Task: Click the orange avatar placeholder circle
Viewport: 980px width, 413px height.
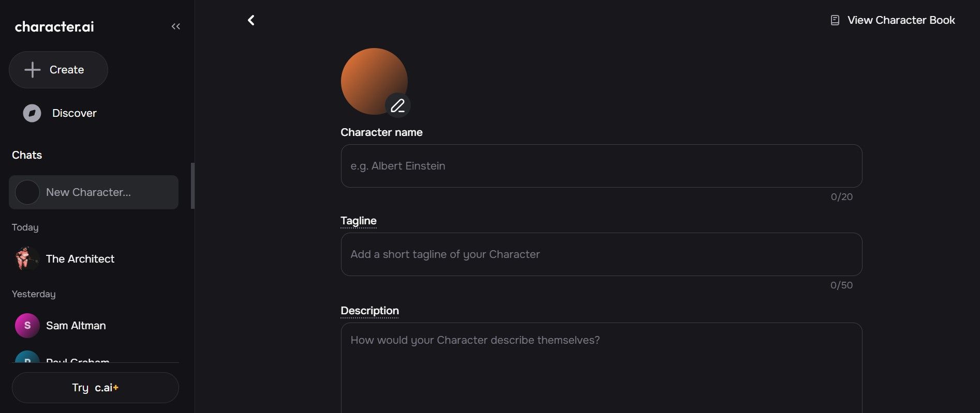Action: tap(374, 81)
